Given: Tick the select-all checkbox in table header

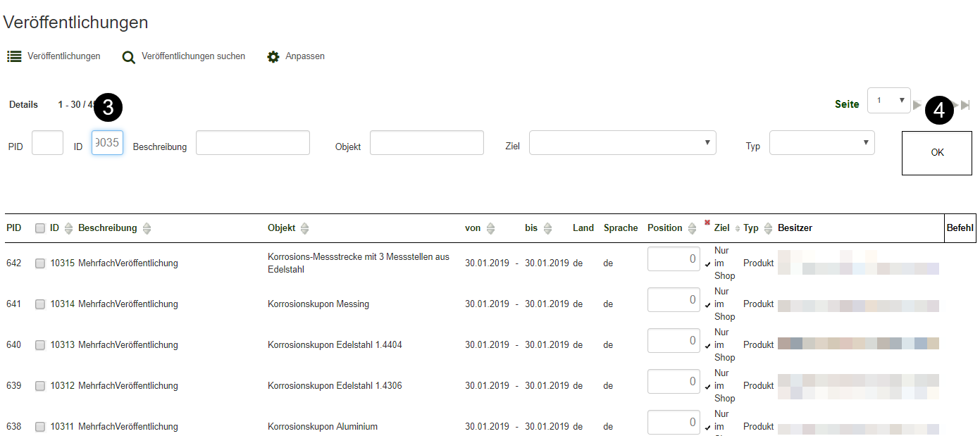Looking at the screenshot, I should click(40, 228).
